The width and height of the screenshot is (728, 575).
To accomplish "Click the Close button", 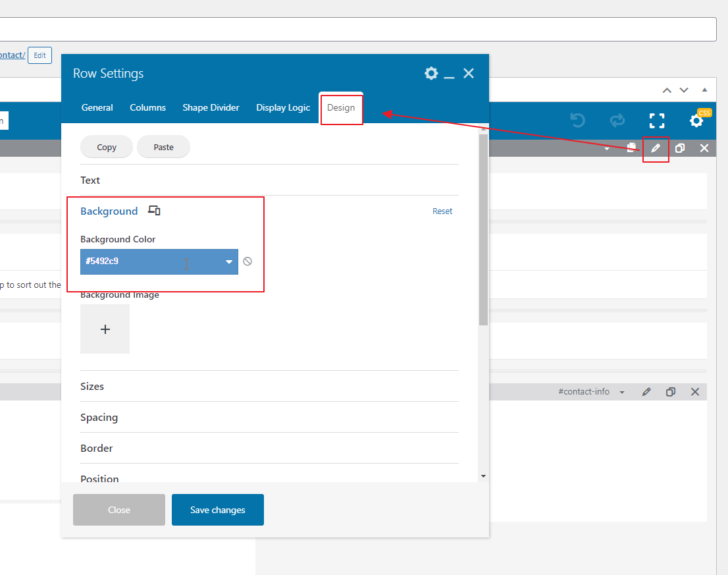I will coord(119,510).
